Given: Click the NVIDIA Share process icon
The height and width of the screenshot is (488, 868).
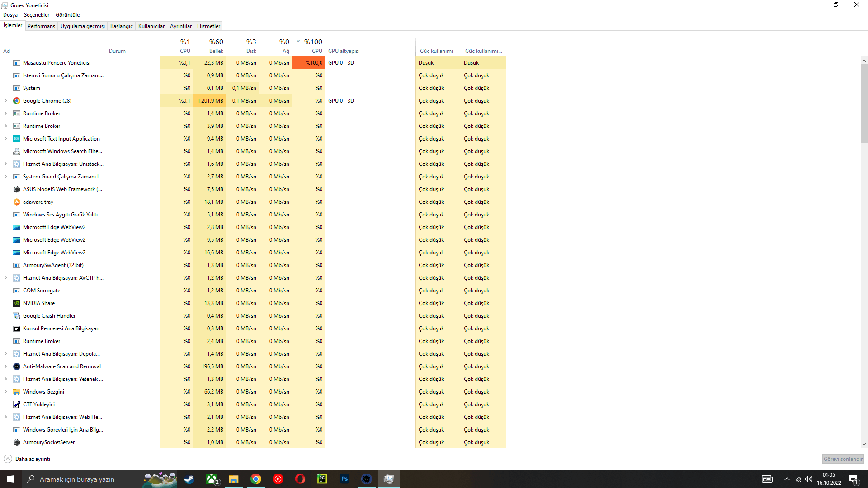Looking at the screenshot, I should [17, 303].
